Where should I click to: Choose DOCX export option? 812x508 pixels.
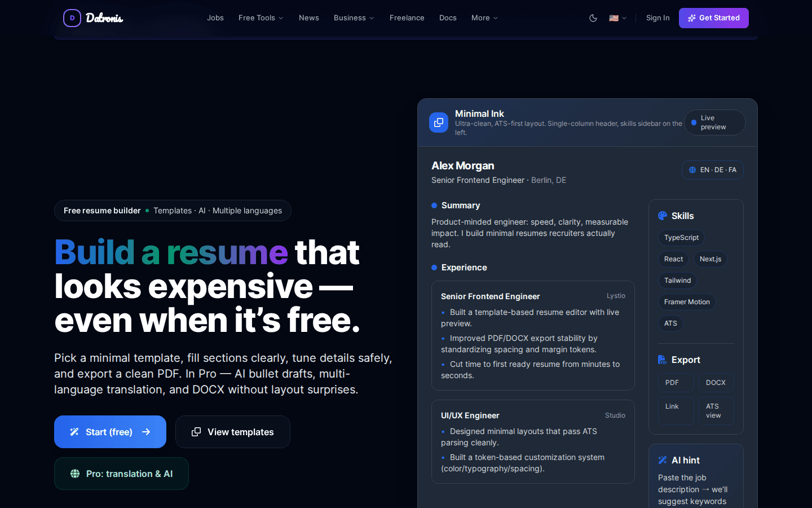coord(716,383)
